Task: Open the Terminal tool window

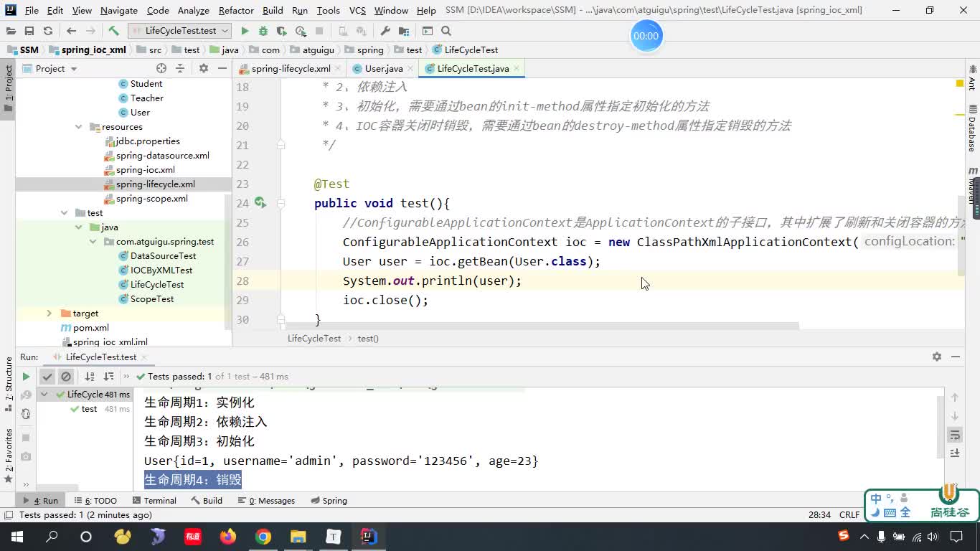Action: (x=154, y=501)
